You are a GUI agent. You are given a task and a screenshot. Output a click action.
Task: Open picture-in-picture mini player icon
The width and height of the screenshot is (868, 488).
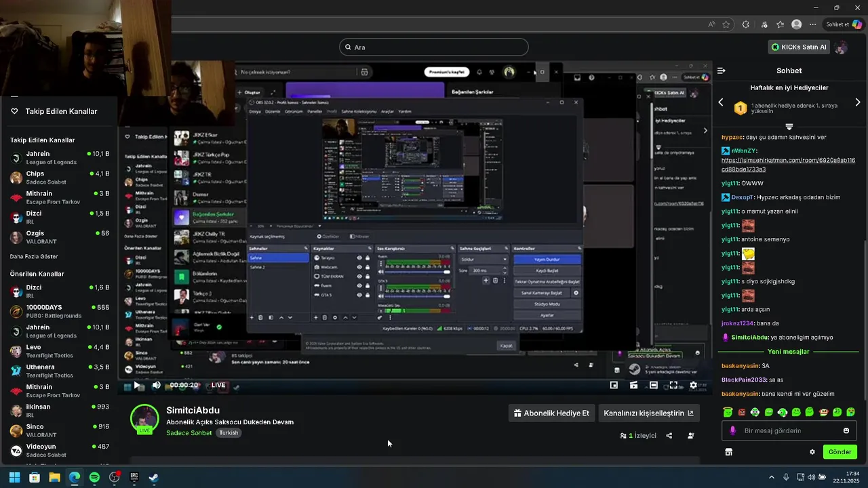[x=614, y=385]
